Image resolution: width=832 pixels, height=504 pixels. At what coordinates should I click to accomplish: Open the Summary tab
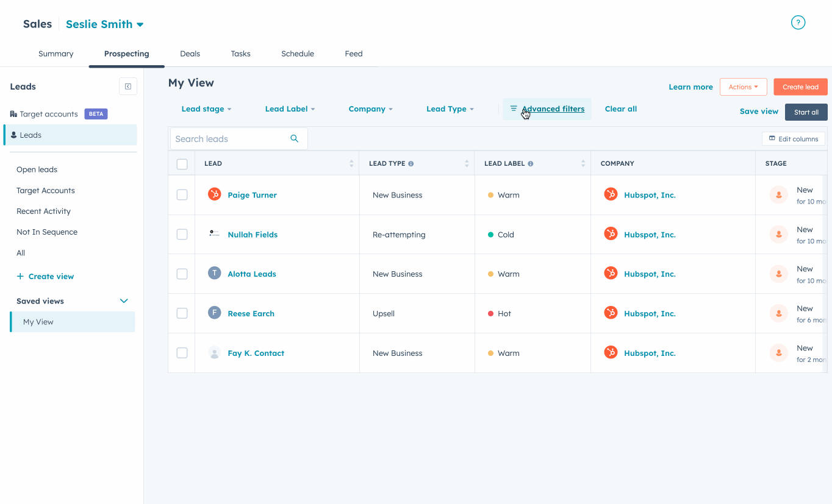56,54
